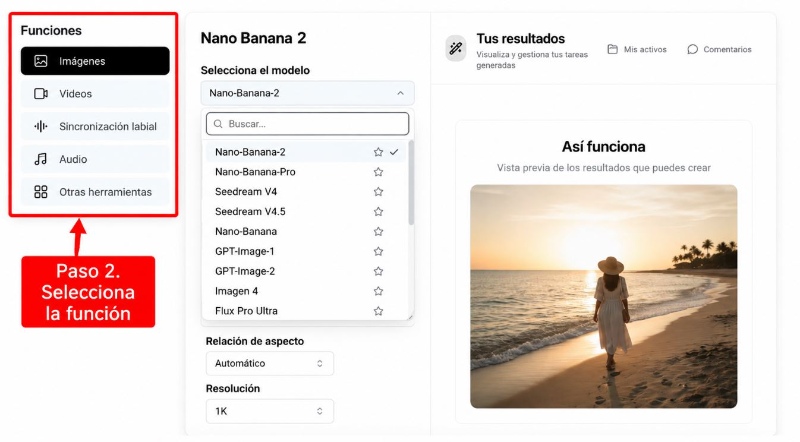Click the checkmark next to Nano-Banana-2
This screenshot has width=800, height=442.
[394, 152]
